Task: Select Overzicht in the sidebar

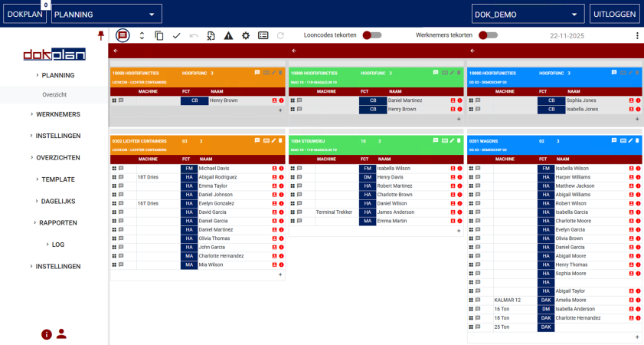Action: tap(54, 94)
